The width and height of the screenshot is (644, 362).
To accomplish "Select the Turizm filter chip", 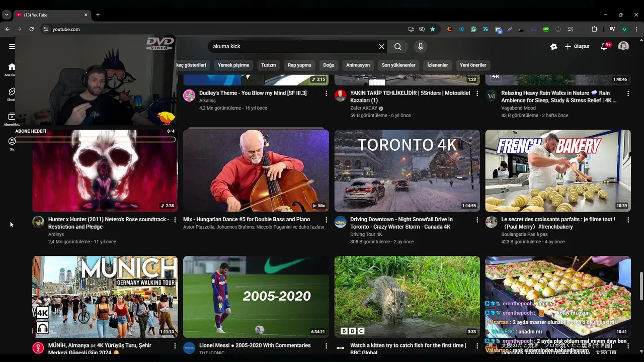I will click(x=269, y=65).
